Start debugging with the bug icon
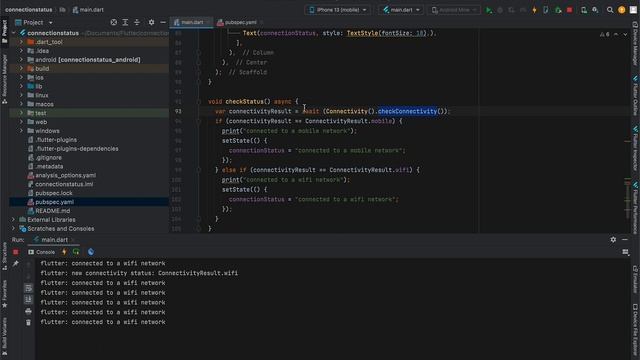This screenshot has height=360, width=640. pos(500,10)
